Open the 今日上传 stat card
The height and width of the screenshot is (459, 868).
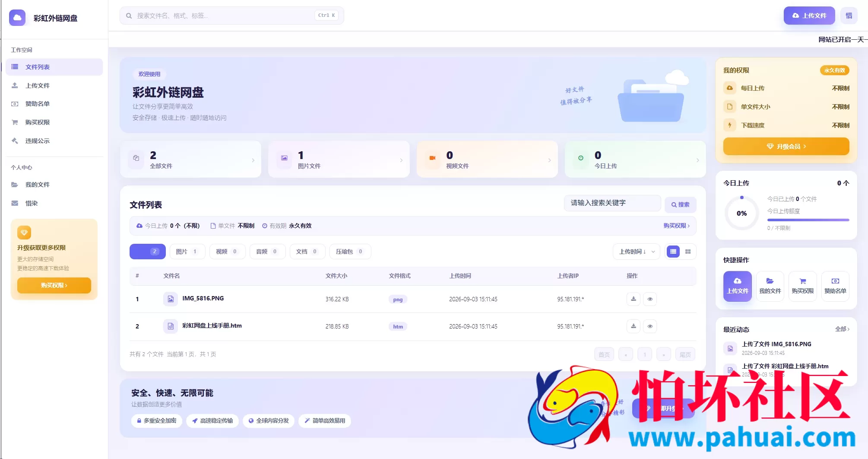coord(635,159)
